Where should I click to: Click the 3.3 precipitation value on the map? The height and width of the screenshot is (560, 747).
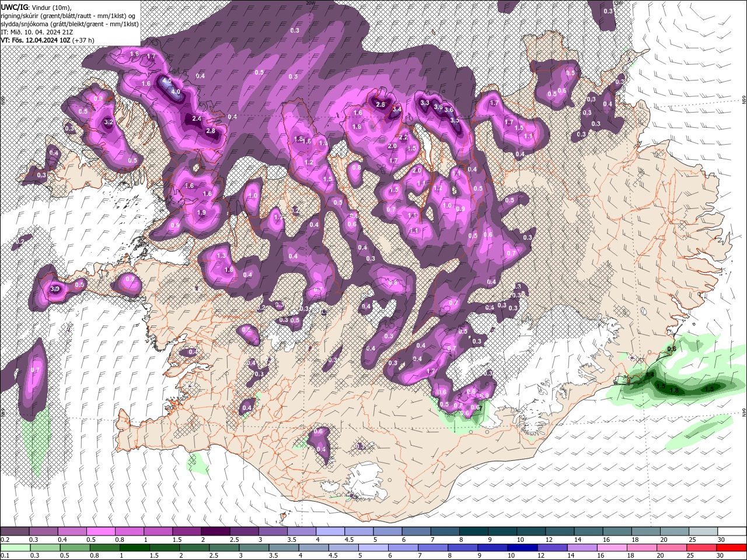tap(425, 103)
